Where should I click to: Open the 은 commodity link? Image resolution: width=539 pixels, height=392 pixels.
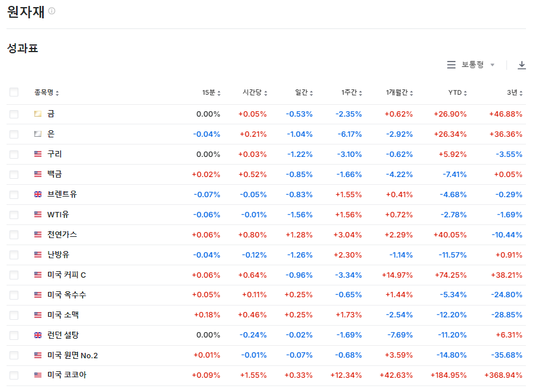click(51, 134)
